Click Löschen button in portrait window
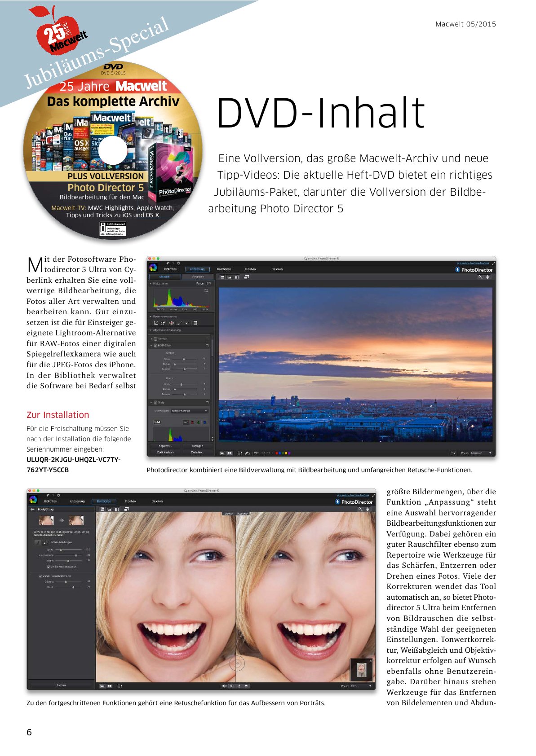536x756 pixels. point(61,685)
